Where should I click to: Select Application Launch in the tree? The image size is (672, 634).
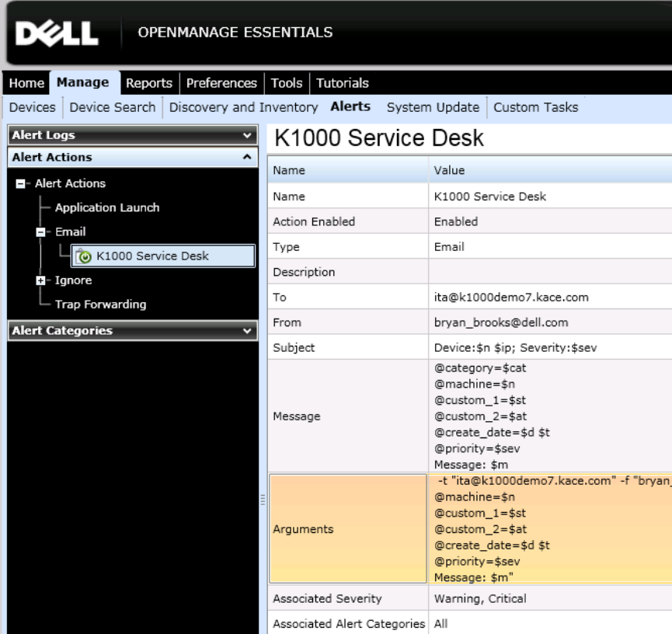coord(107,208)
